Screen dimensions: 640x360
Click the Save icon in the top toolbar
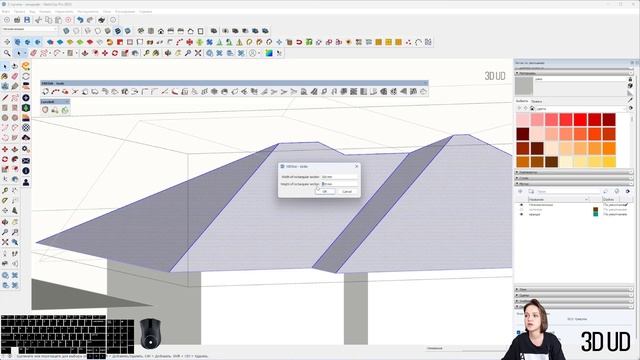tap(27, 20)
